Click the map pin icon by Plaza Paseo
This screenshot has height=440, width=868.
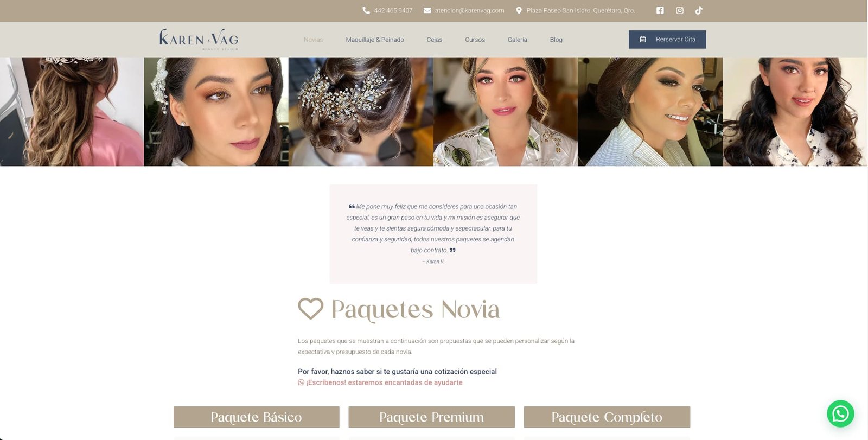(519, 10)
